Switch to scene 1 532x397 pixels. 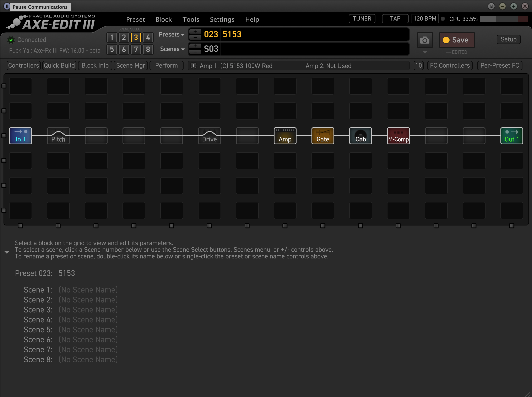point(112,38)
